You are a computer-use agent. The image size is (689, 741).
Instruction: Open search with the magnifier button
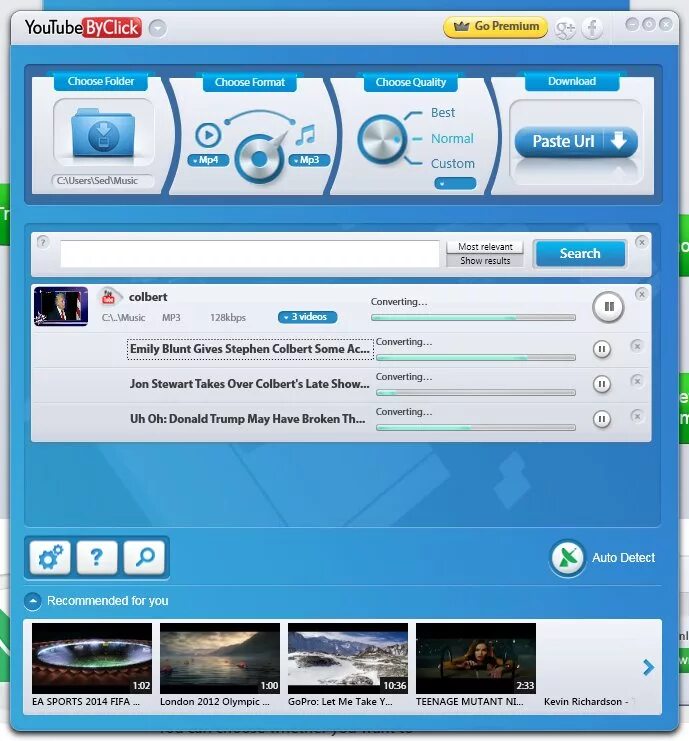click(x=144, y=558)
